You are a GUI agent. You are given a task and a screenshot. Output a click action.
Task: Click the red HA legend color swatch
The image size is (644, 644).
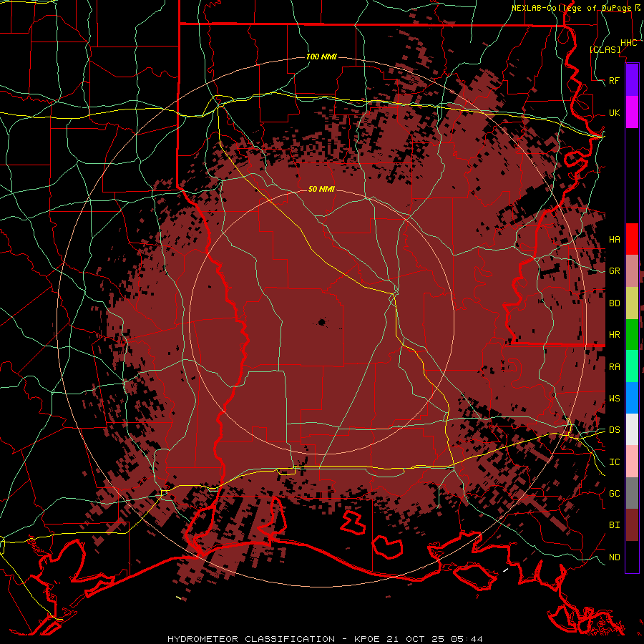632,239
